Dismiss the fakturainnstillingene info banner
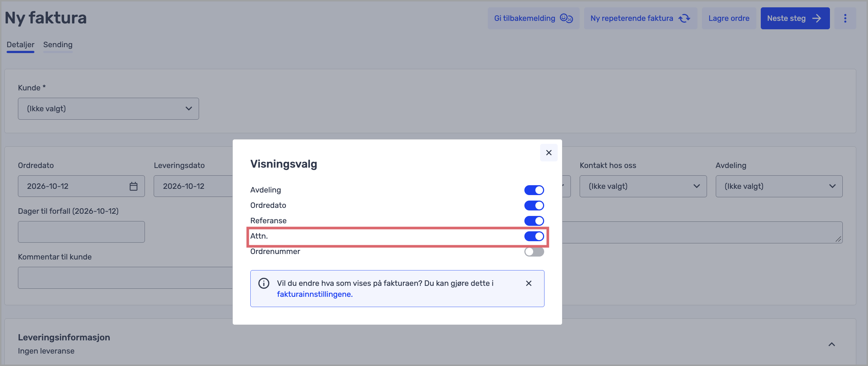The height and width of the screenshot is (366, 868). (x=528, y=283)
